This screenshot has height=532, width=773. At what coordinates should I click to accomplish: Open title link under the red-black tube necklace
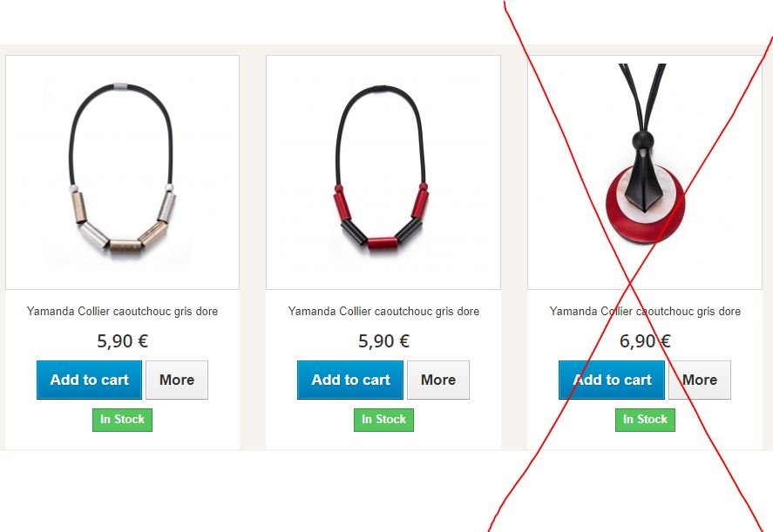coord(383,312)
